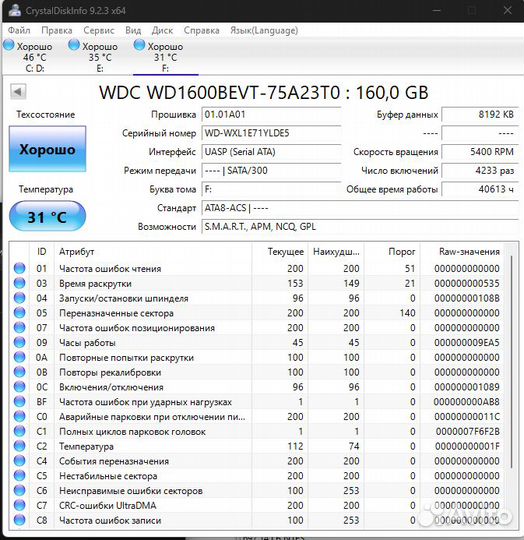Screen dimensions: 524x540
Task: Click the previous disk arrow icon
Action: point(18,92)
